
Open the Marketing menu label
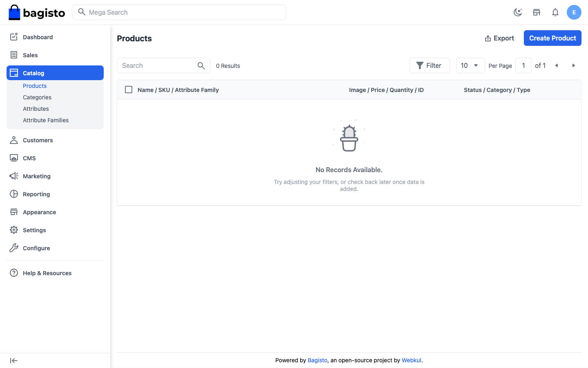[37, 176]
